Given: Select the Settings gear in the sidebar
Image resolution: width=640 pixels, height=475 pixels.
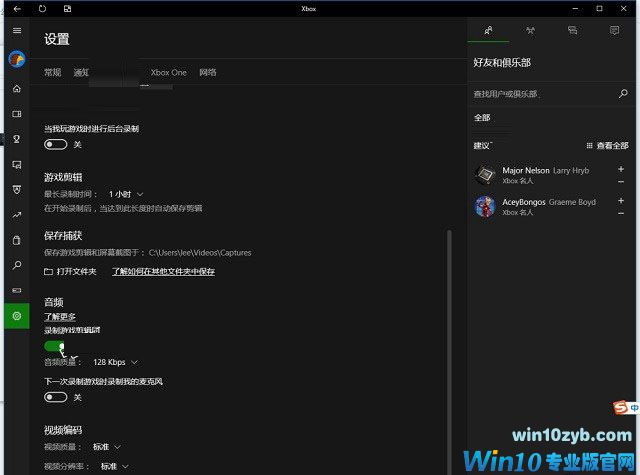Looking at the screenshot, I should click(x=17, y=316).
